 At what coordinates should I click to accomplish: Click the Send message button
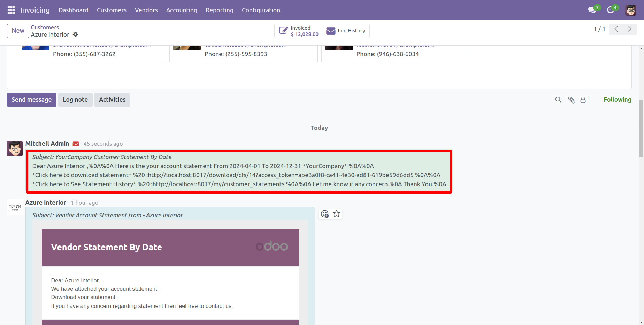32,100
